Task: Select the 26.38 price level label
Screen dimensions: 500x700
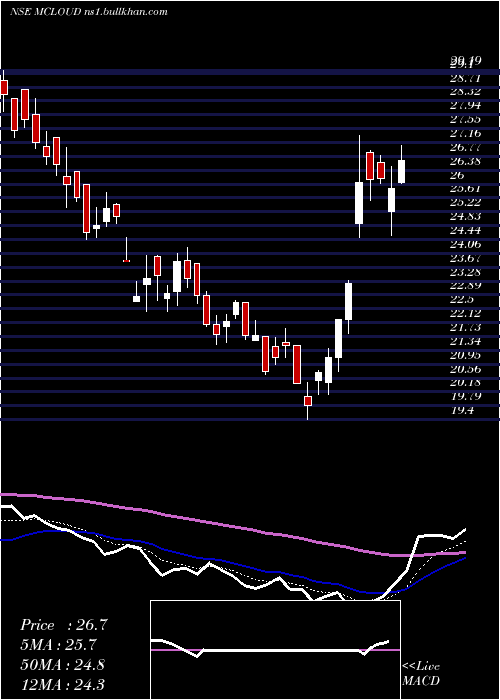Action: (465, 161)
